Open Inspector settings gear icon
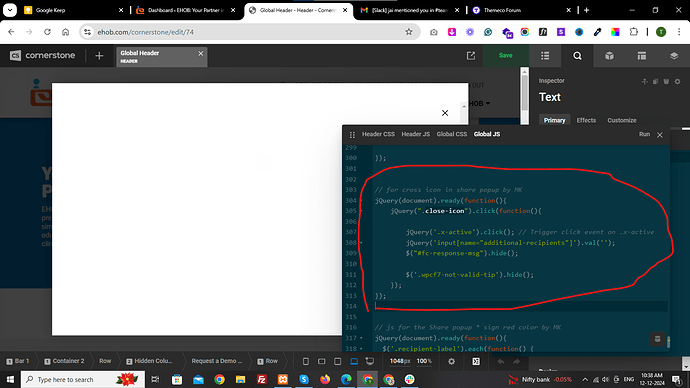This screenshot has height=388, width=690. click(x=677, y=81)
